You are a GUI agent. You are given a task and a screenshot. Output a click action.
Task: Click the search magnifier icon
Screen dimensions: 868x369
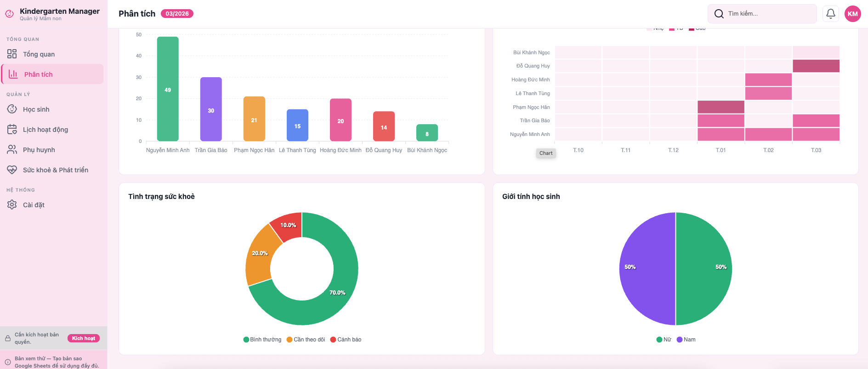(719, 14)
